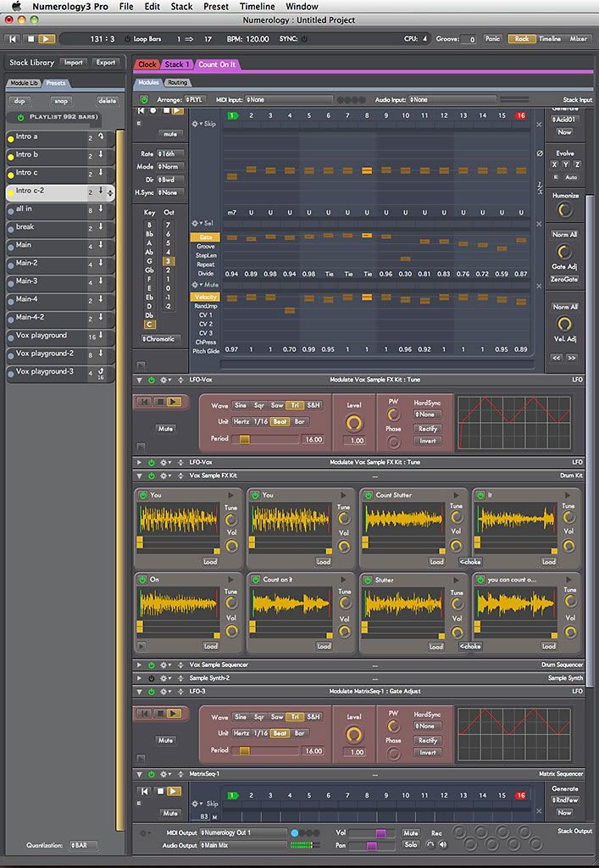Viewport: 599px width, 868px height.
Task: Open gear menu of the Vox Sample FX Kit module
Action: coord(165,476)
